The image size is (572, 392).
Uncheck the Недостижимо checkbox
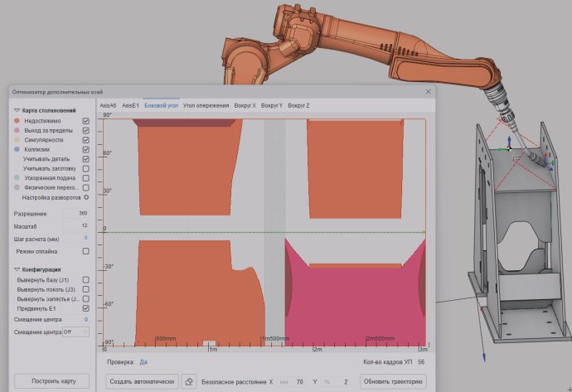[x=86, y=121]
